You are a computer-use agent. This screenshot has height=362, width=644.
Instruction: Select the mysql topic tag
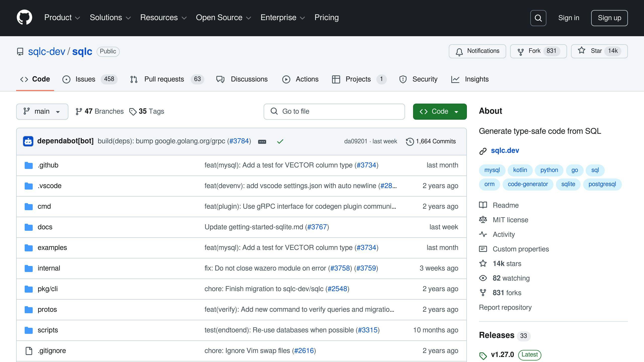click(492, 170)
